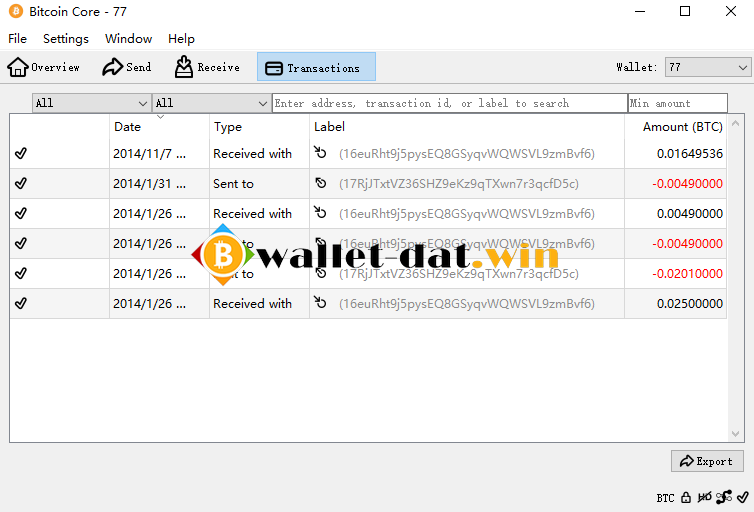Click 'Sent to' type cell in 2014/1/31 row
The image size is (754, 512).
tap(233, 184)
